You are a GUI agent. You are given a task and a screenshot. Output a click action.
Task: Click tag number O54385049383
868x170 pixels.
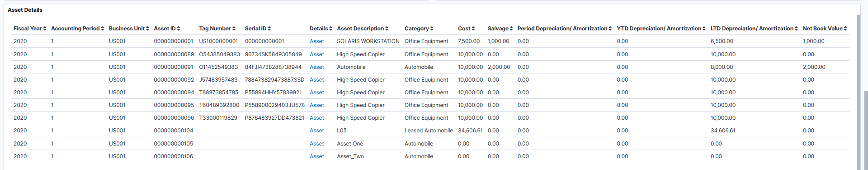pos(219,54)
